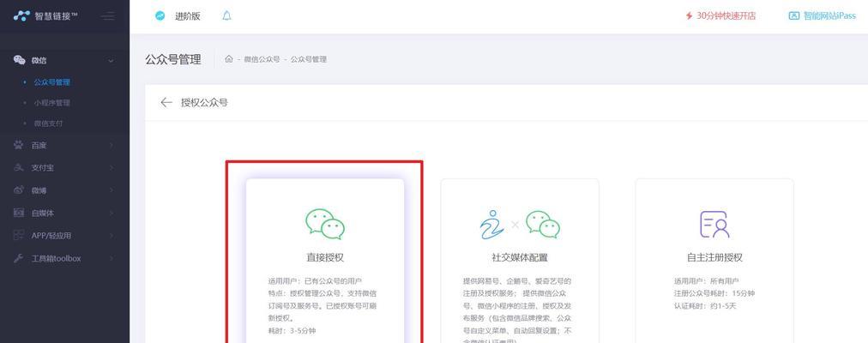This screenshot has height=343, width=868.
Task: Go back with the arrow beside 授权公众号
Action: (166, 102)
